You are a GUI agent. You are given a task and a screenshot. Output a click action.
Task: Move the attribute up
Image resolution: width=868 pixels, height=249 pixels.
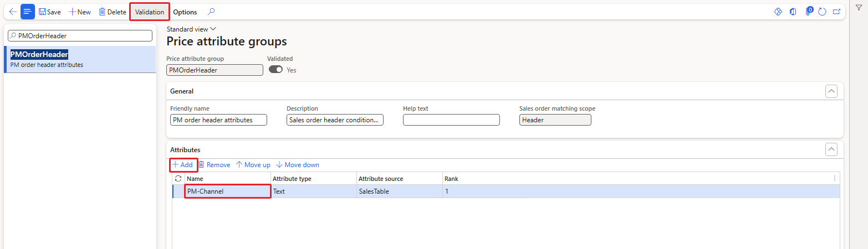[253, 165]
